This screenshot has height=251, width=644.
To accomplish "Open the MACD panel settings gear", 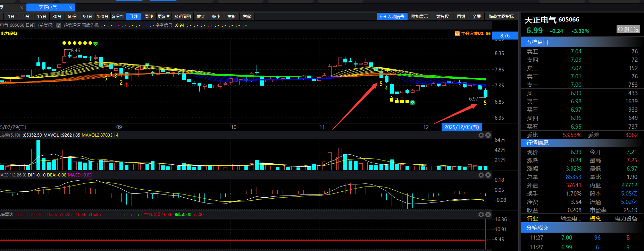I will [x=481, y=175].
